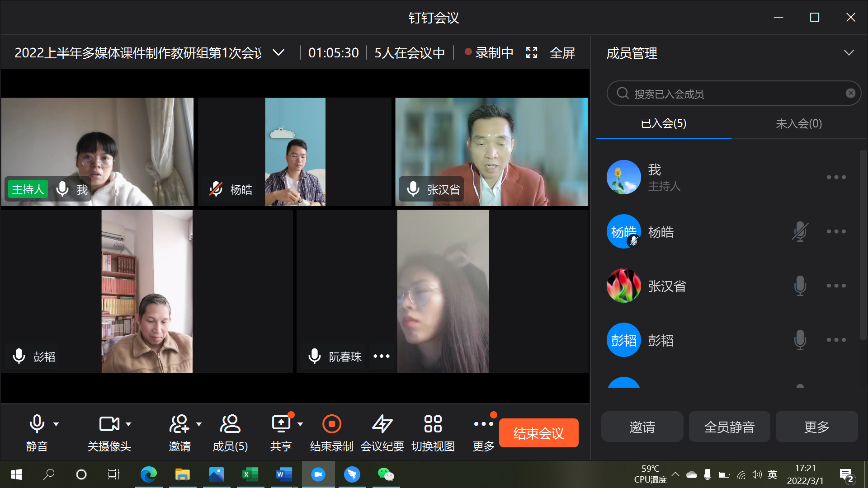
Task: Click the switch view grid icon
Action: (433, 424)
